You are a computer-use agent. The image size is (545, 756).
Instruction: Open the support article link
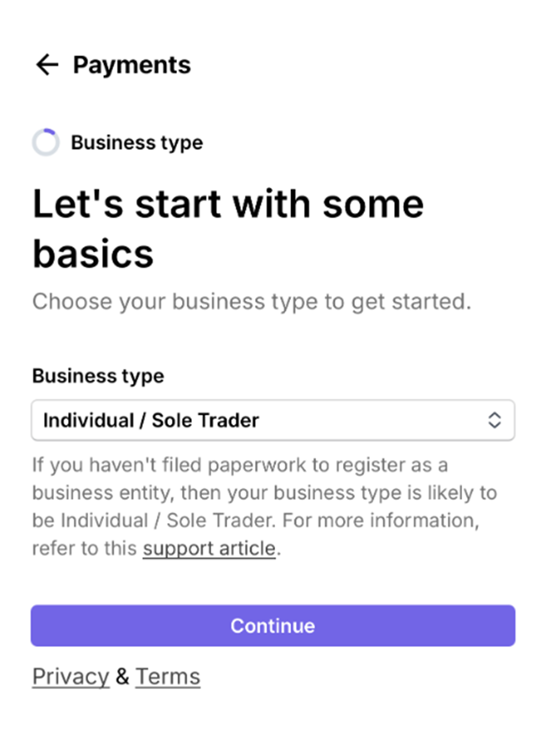tap(209, 549)
